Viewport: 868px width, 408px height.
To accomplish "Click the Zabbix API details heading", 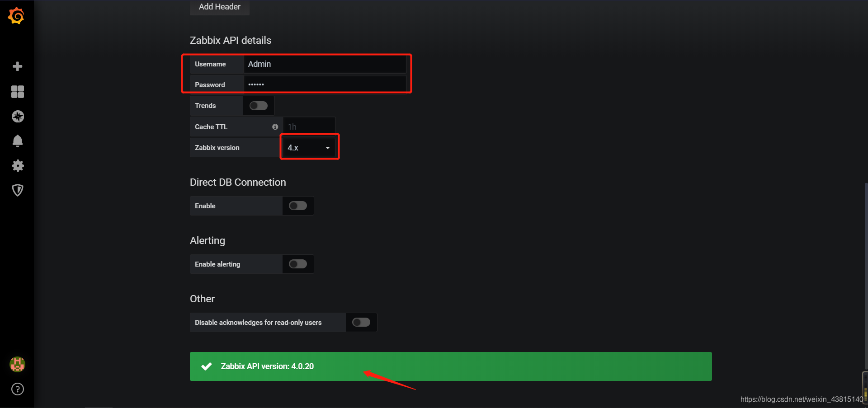I will click(x=231, y=40).
